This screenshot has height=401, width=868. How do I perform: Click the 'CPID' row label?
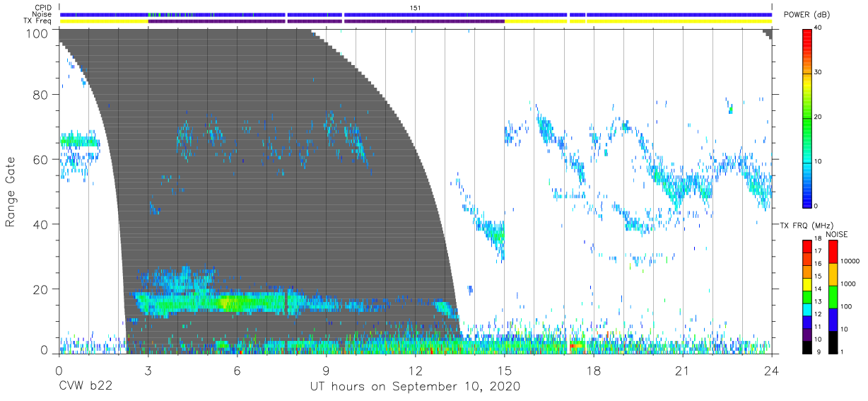click(x=44, y=7)
